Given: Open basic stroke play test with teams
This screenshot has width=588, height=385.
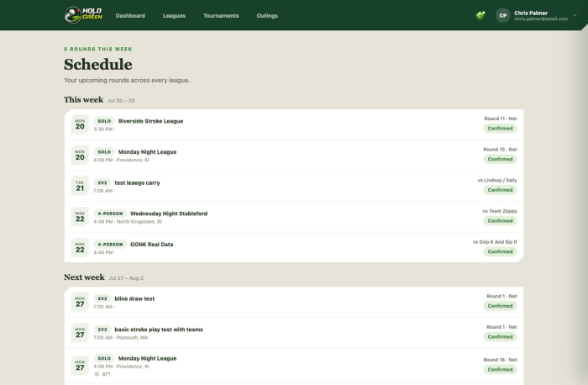Looking at the screenshot, I should [294, 333].
